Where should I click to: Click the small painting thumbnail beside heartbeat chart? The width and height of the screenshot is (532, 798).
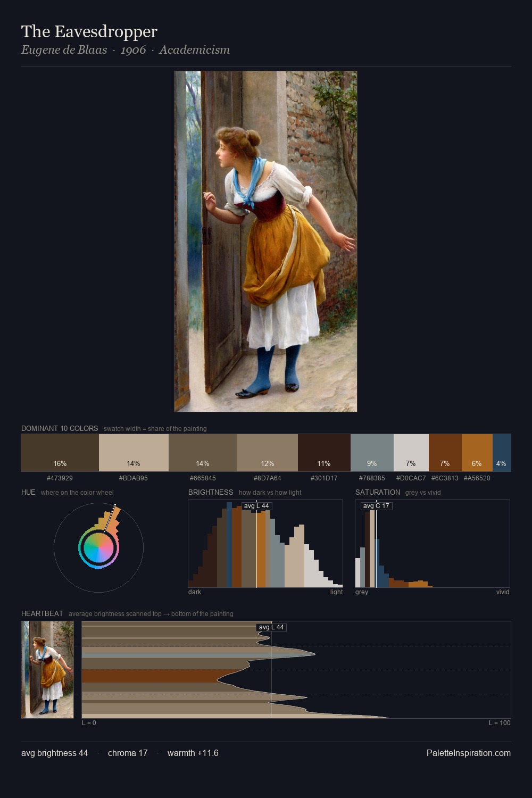[x=47, y=670]
